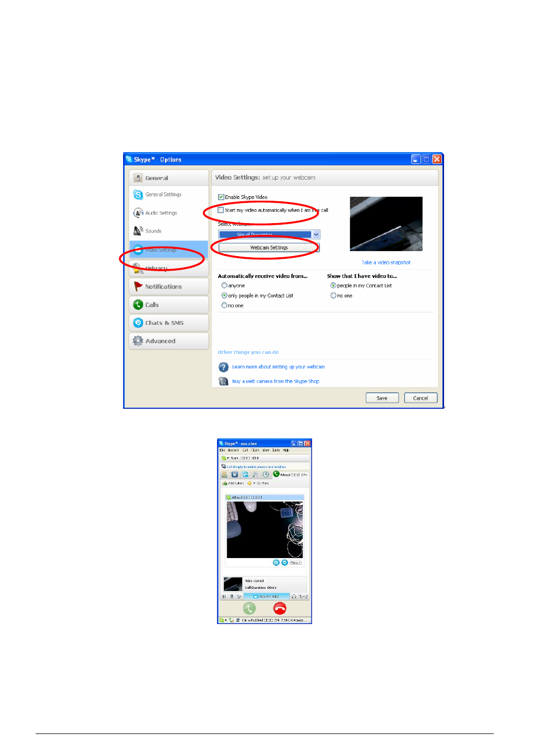Check Start my video automatically in a call

coord(221,210)
